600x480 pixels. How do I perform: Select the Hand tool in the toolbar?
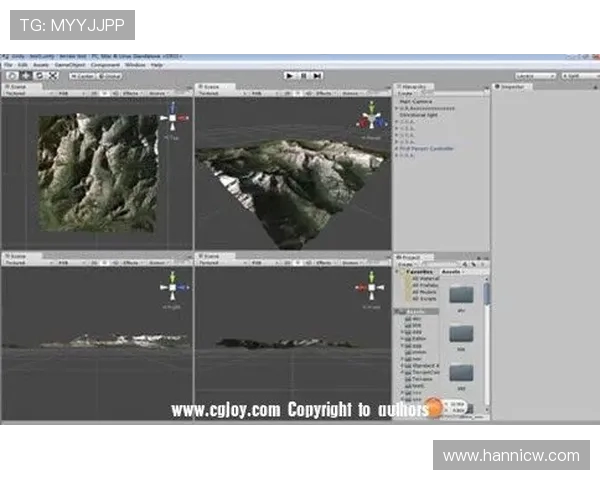[11, 75]
